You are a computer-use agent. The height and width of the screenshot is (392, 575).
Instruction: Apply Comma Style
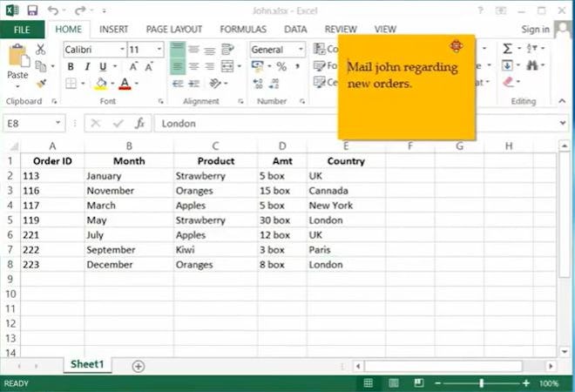[x=297, y=66]
